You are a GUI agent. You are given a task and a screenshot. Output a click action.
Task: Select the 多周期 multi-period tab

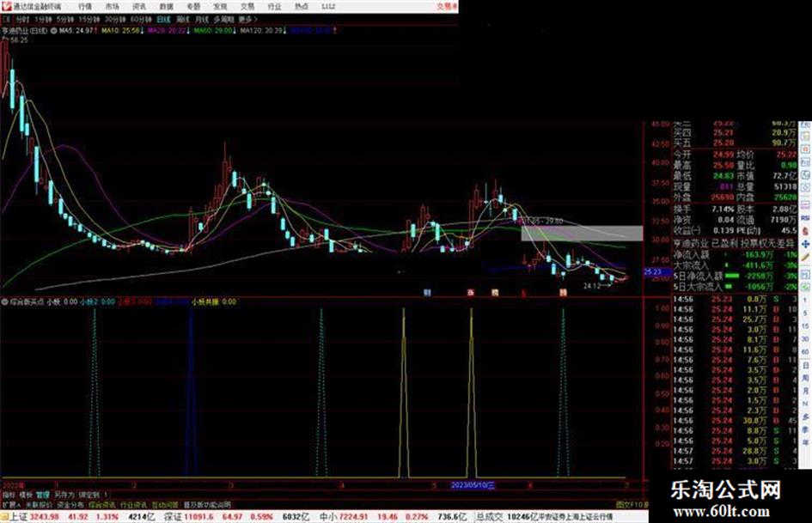pos(223,20)
